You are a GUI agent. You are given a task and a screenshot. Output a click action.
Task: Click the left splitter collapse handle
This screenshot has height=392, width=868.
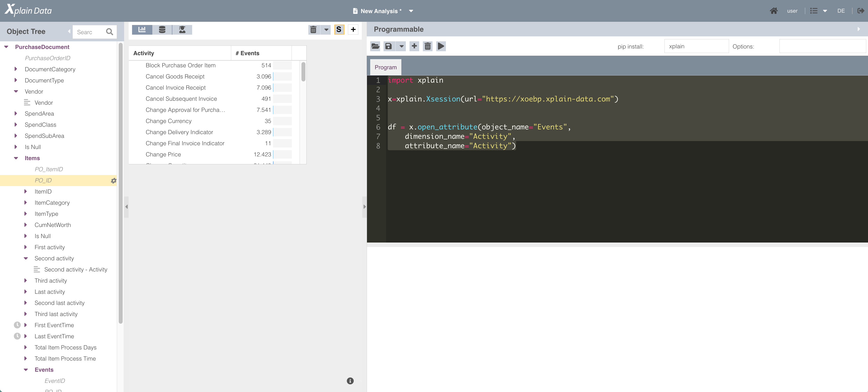[x=126, y=207]
